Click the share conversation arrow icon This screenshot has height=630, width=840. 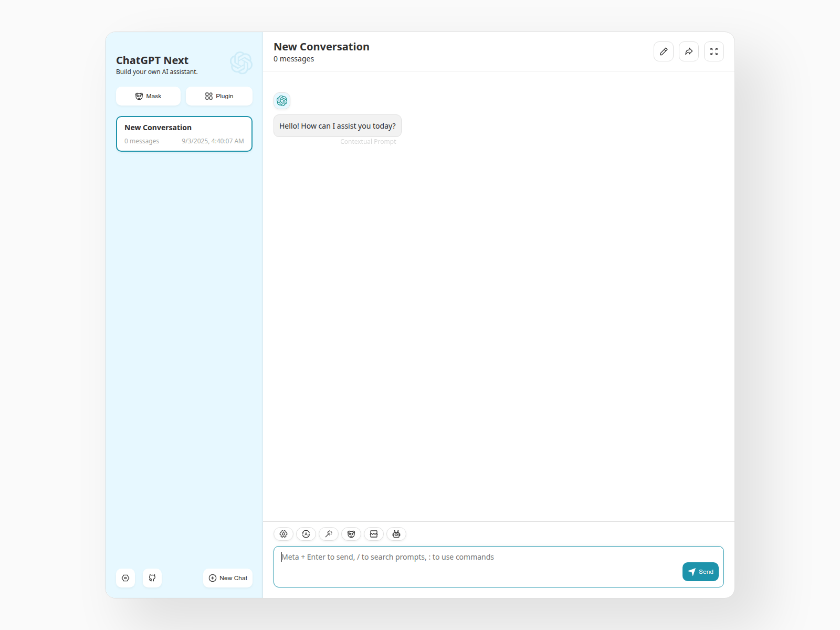coord(689,51)
